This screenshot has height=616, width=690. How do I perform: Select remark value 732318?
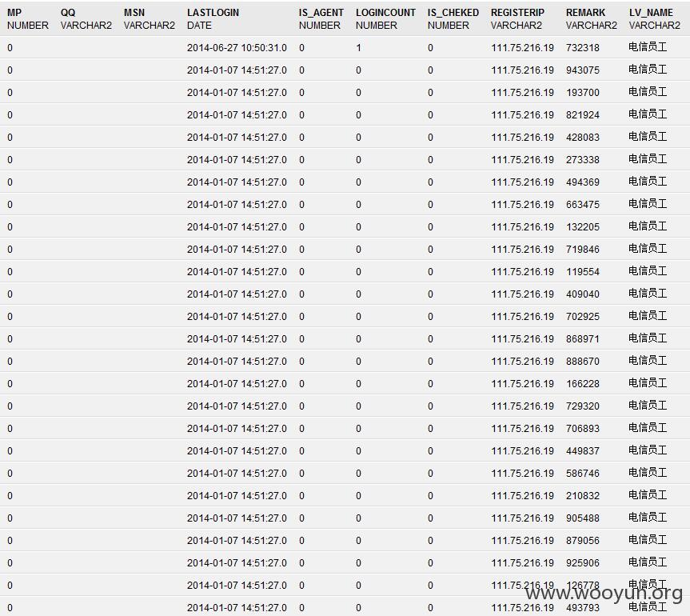tap(583, 47)
